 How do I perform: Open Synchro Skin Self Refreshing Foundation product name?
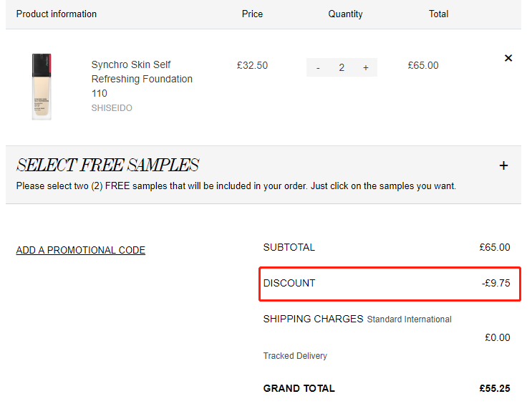[142, 79]
